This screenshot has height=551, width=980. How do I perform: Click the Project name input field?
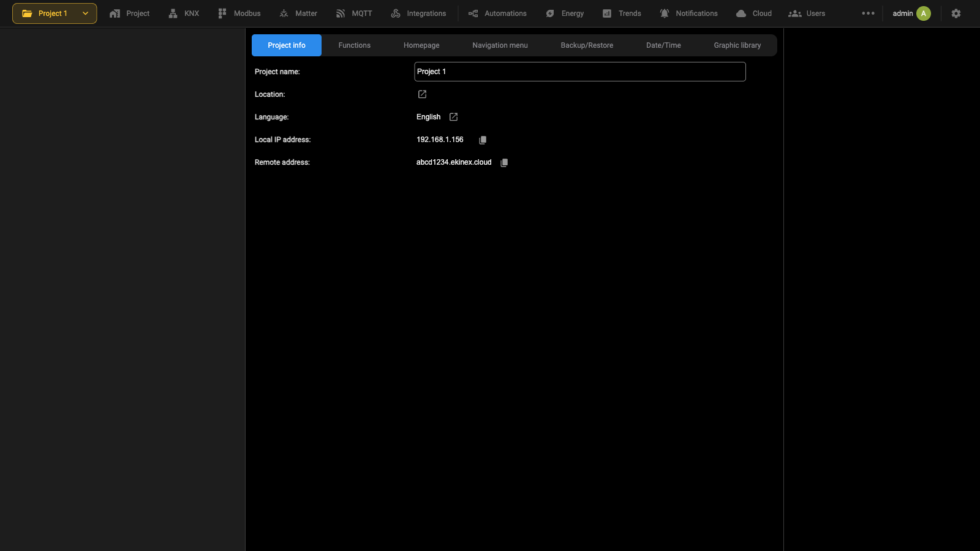pyautogui.click(x=580, y=72)
